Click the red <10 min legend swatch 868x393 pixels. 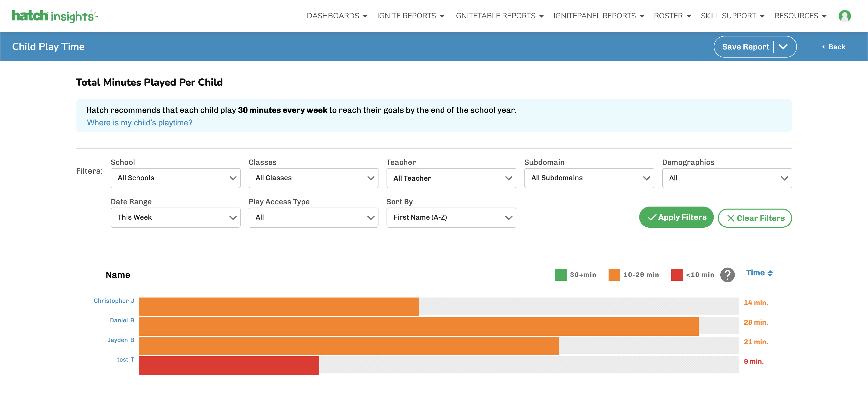(x=677, y=275)
